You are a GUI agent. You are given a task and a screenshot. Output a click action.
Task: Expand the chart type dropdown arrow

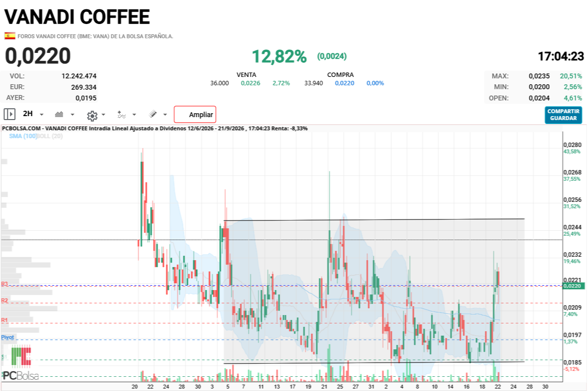[x=73, y=115]
